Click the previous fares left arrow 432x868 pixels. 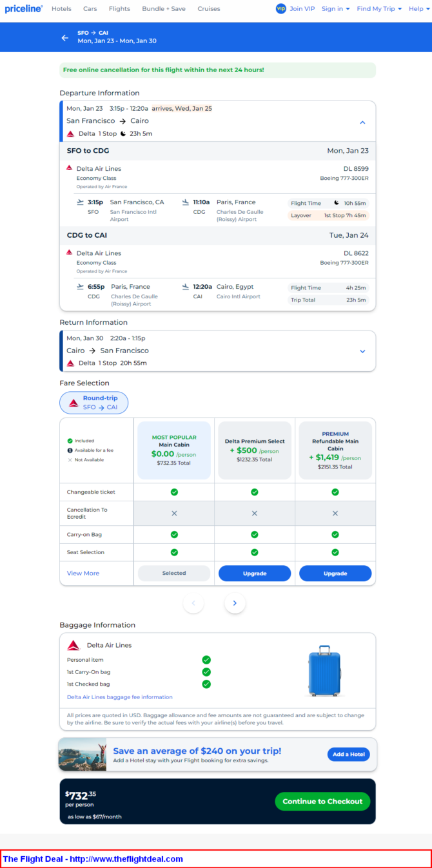tap(193, 603)
